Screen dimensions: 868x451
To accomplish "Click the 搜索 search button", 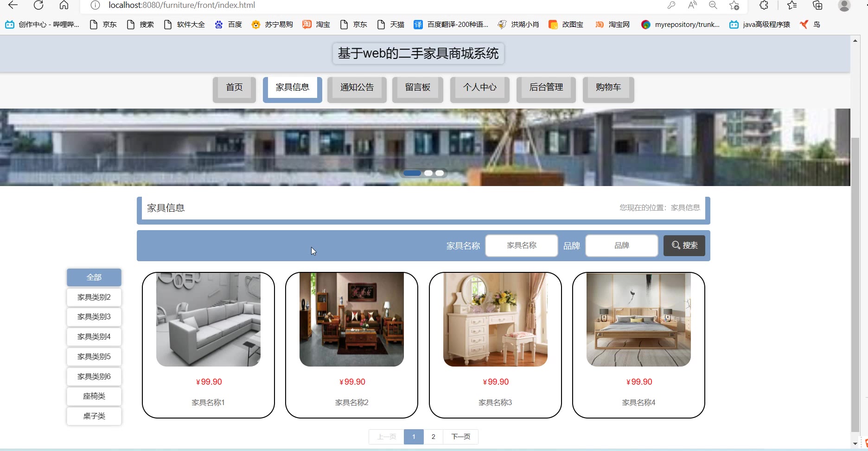I will [684, 245].
